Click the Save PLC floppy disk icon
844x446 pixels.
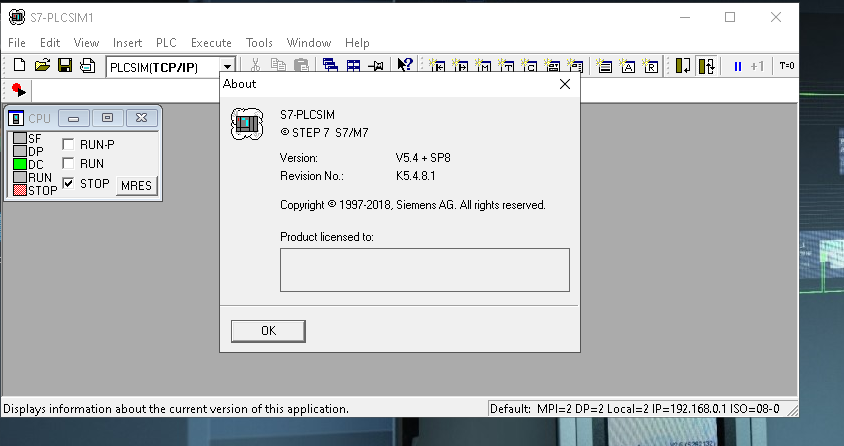pos(64,66)
